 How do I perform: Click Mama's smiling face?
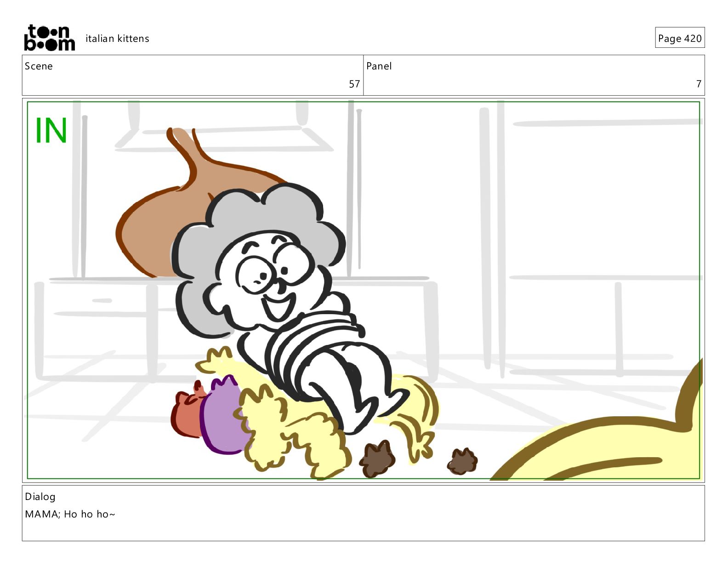271,276
